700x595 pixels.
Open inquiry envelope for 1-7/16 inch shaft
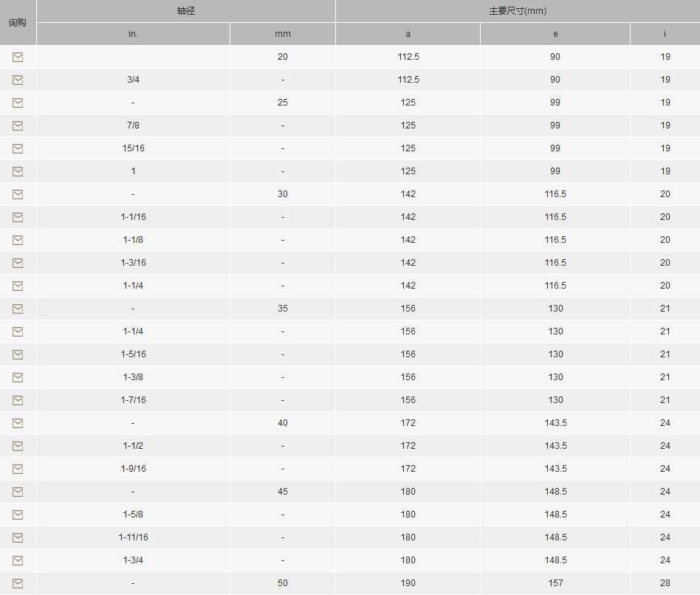point(18,400)
